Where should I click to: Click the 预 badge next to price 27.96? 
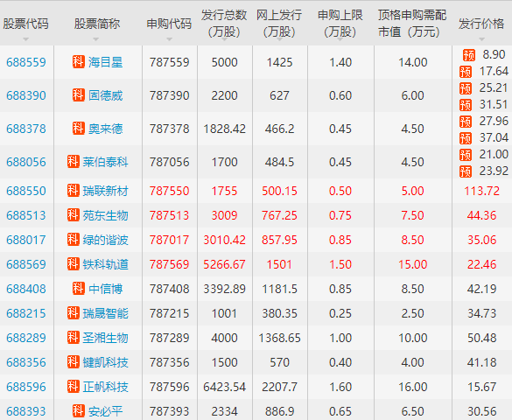tap(466, 122)
